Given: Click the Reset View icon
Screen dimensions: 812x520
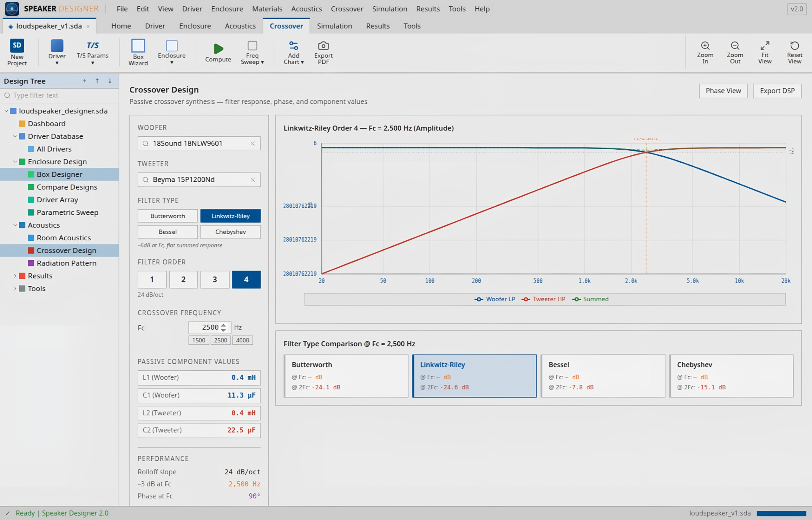Looking at the screenshot, I should point(795,46).
